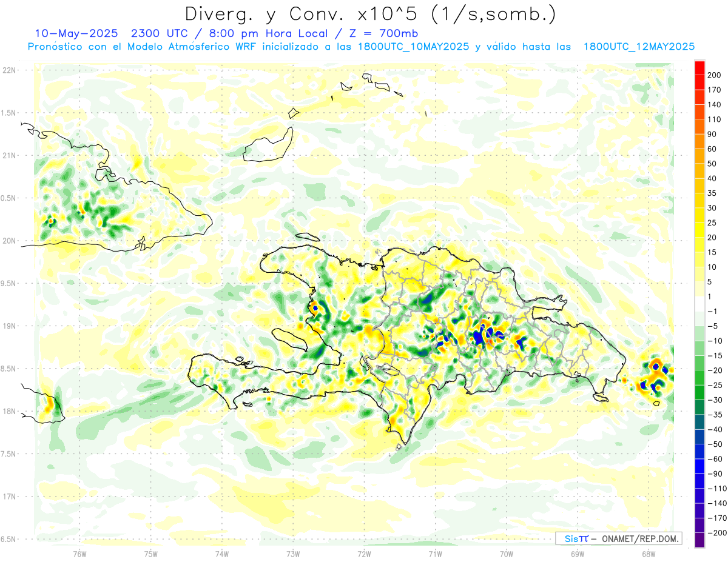Click the 9.5N latitude label
The height and width of the screenshot is (562, 728).
click(8, 283)
